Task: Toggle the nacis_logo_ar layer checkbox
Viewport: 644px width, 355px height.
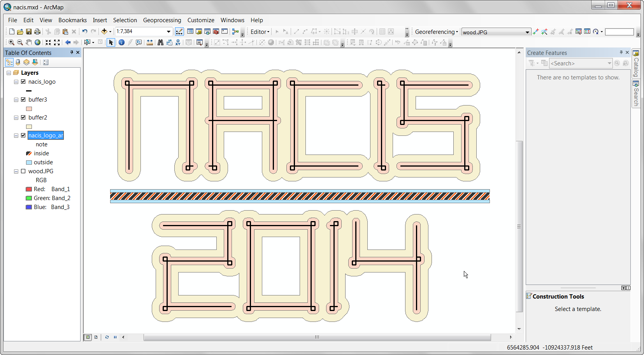Action: (23, 135)
